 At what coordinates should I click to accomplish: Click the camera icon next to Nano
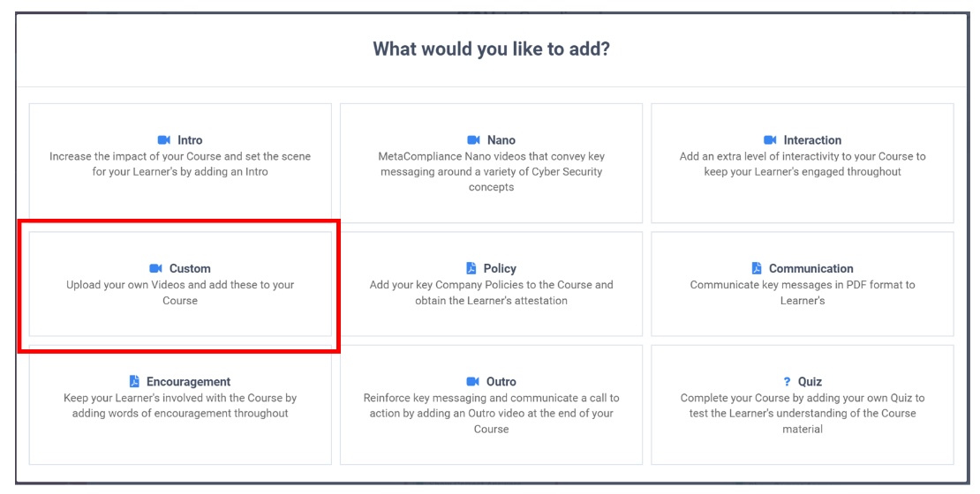(473, 140)
